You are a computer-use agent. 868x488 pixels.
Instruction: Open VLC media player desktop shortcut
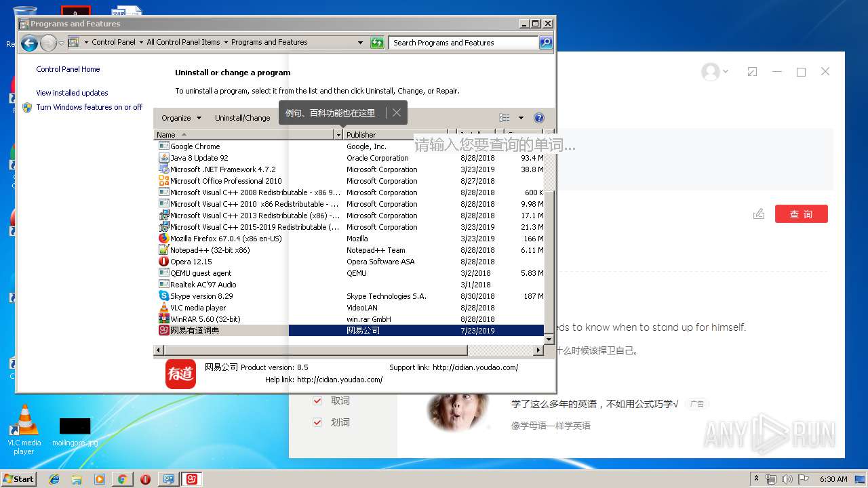click(24, 429)
